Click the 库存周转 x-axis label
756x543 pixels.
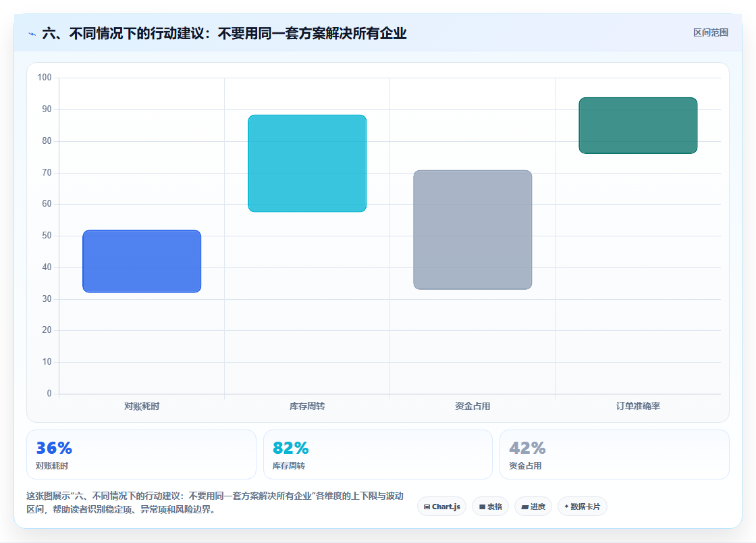click(307, 406)
